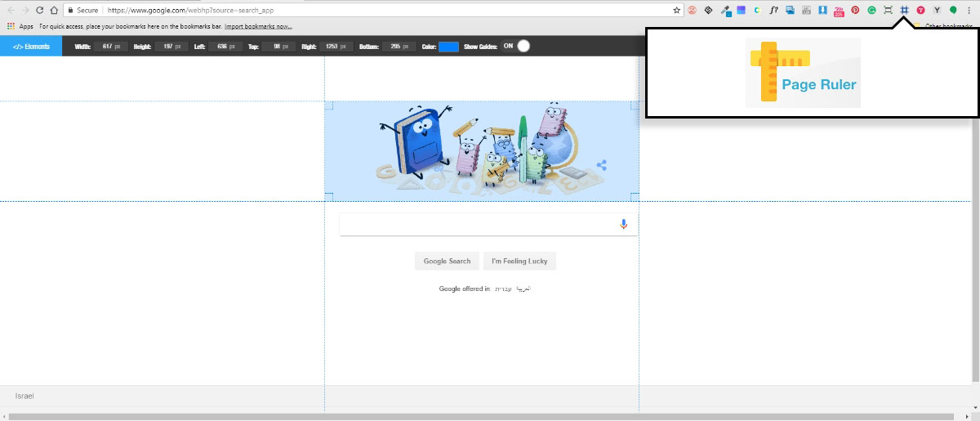Image resolution: width=980 pixels, height=421 pixels.
Task: Focus the Right position field
Action: click(336, 47)
